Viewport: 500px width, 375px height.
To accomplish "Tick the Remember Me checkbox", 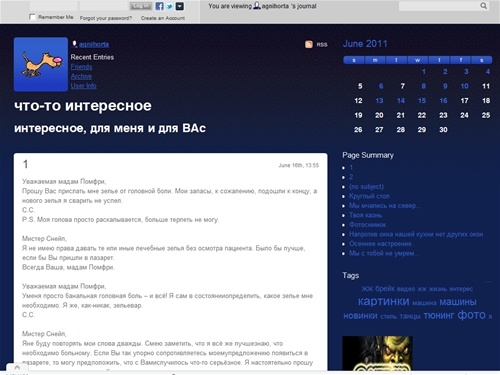I will (x=32, y=17).
